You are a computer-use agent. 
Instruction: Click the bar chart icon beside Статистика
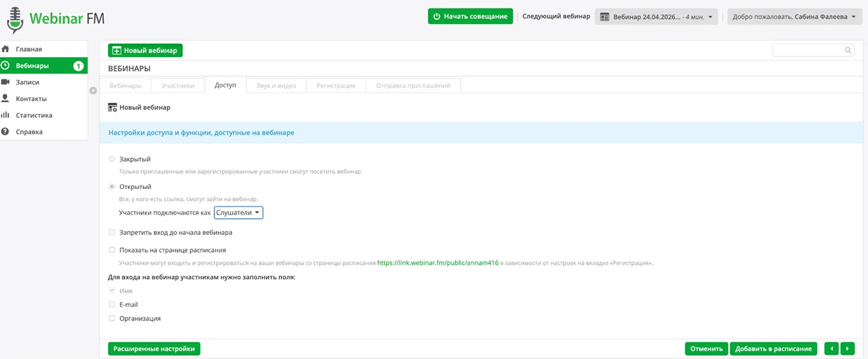click(5, 115)
